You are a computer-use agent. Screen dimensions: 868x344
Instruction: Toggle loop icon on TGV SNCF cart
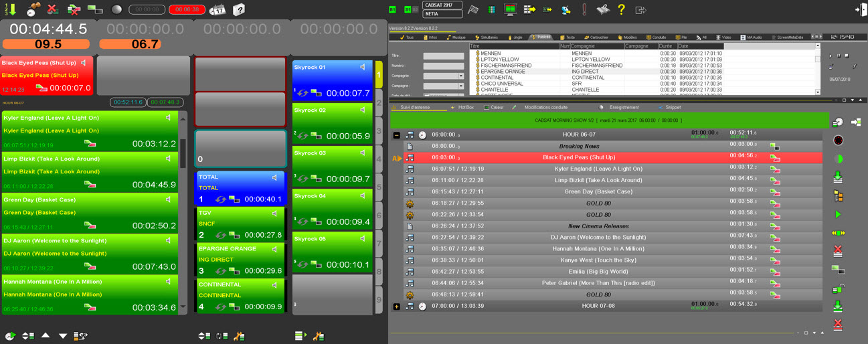[x=220, y=235]
